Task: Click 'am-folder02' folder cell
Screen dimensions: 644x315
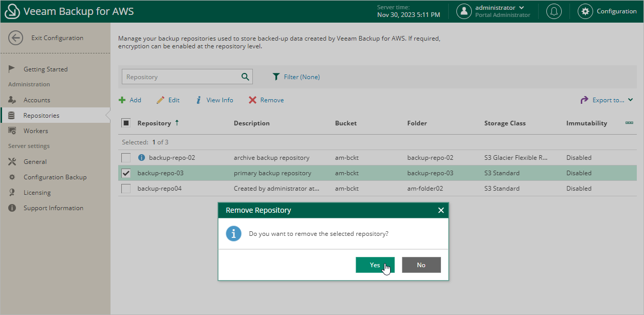Action: click(425, 189)
